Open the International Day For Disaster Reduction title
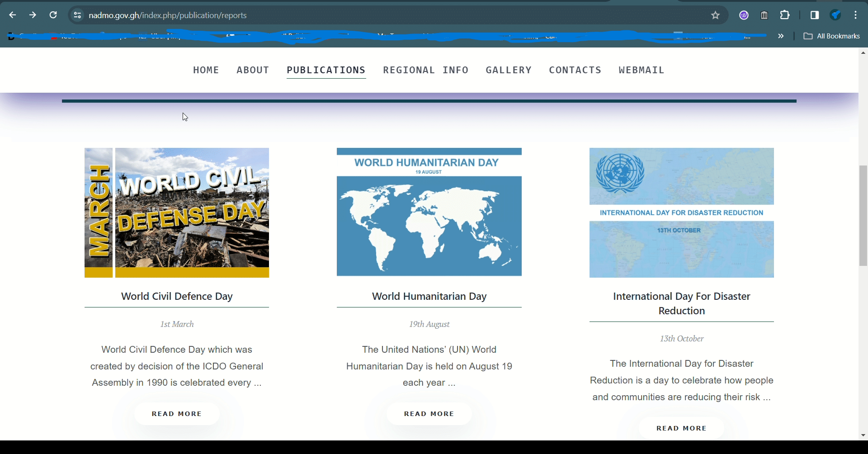Image resolution: width=868 pixels, height=454 pixels. tap(681, 303)
